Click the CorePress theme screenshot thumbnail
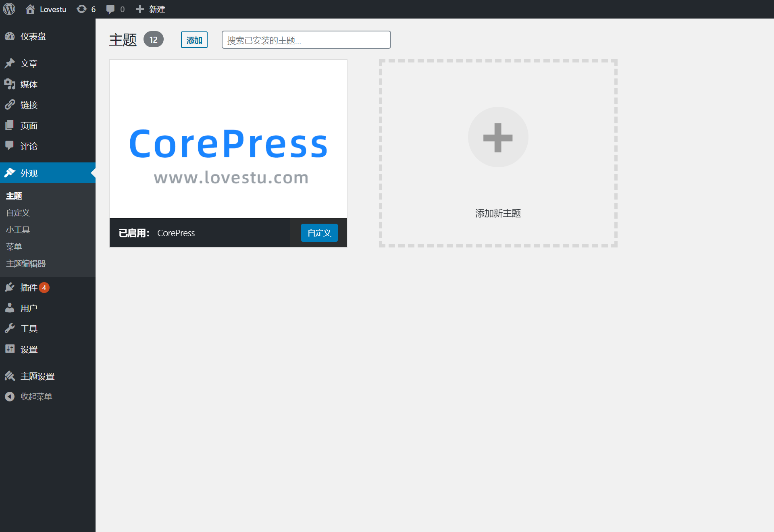The height and width of the screenshot is (532, 774). pos(228,139)
